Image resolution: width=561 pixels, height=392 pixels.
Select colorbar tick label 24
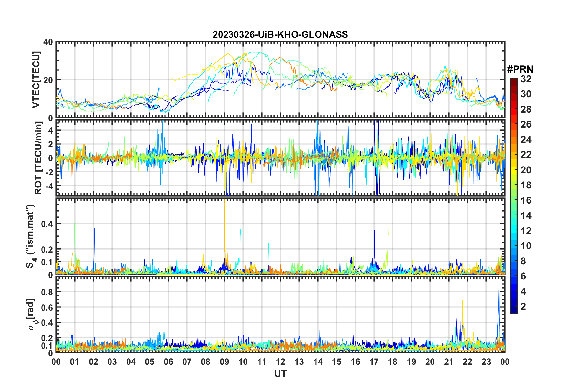(526, 139)
